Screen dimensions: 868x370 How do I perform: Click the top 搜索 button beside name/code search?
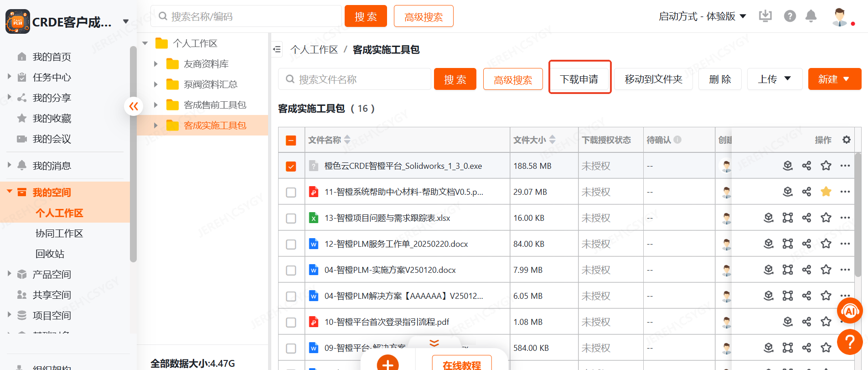(x=366, y=16)
